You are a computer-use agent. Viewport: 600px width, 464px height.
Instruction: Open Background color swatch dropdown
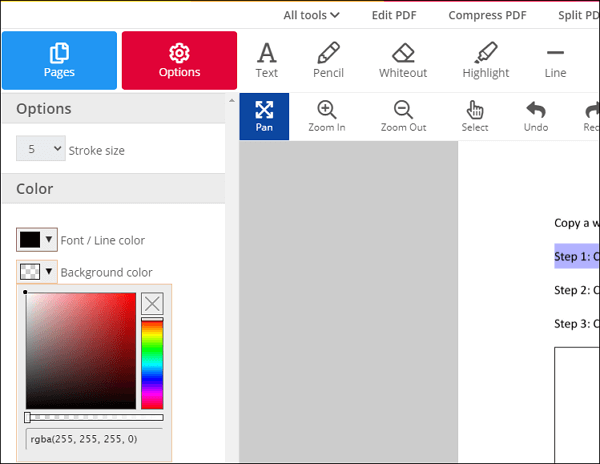click(x=37, y=272)
